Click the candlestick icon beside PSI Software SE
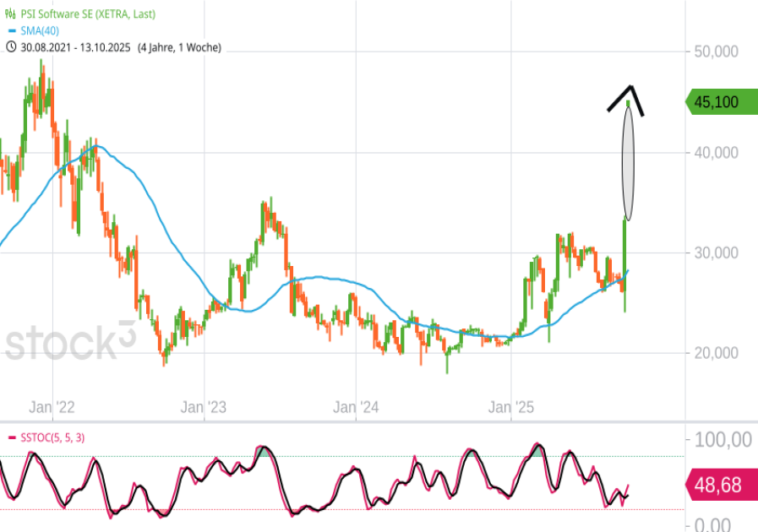Image resolution: width=758 pixels, height=532 pixels. (10, 14)
